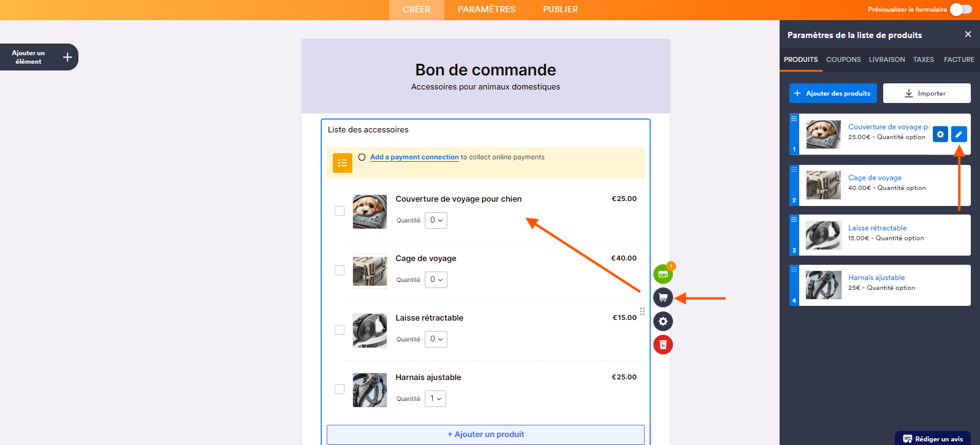Screen dimensions: 980x445
Task: Switch to the PUBLIER tab
Action: (x=560, y=9)
